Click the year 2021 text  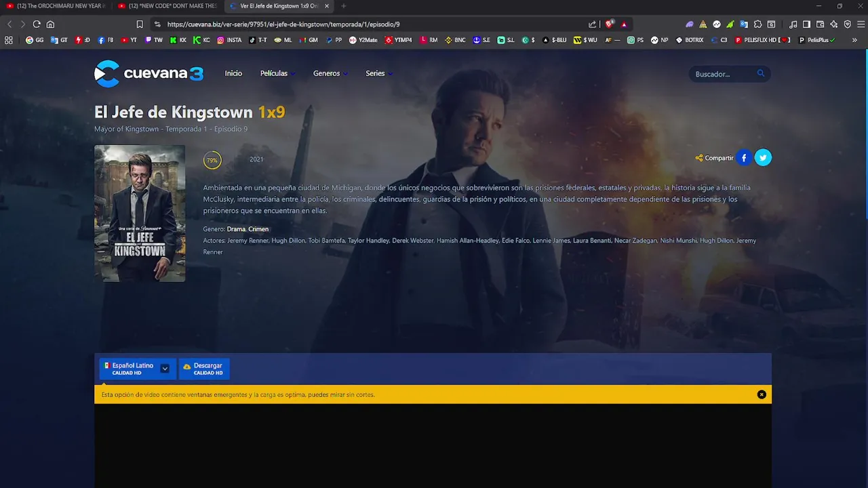[256, 159]
